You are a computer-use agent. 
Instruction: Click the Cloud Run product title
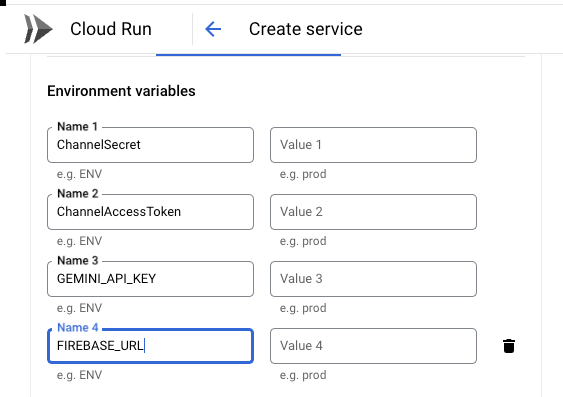click(111, 29)
